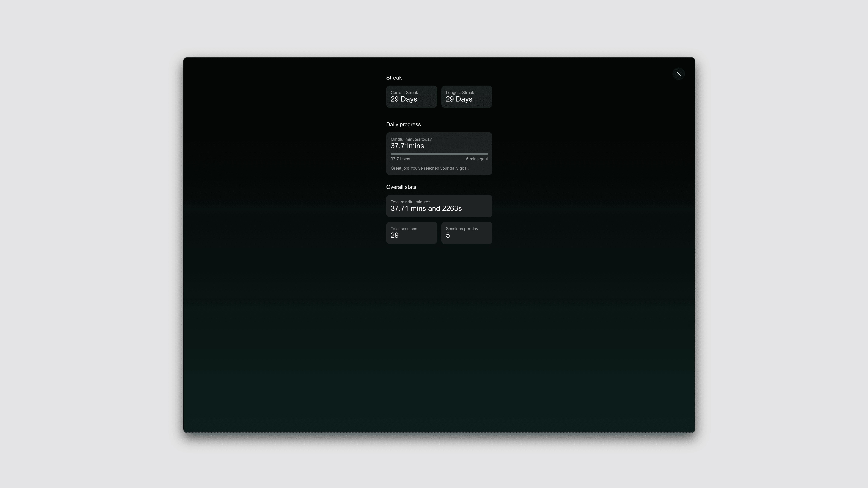Click the daily goal reached message

pos(429,168)
